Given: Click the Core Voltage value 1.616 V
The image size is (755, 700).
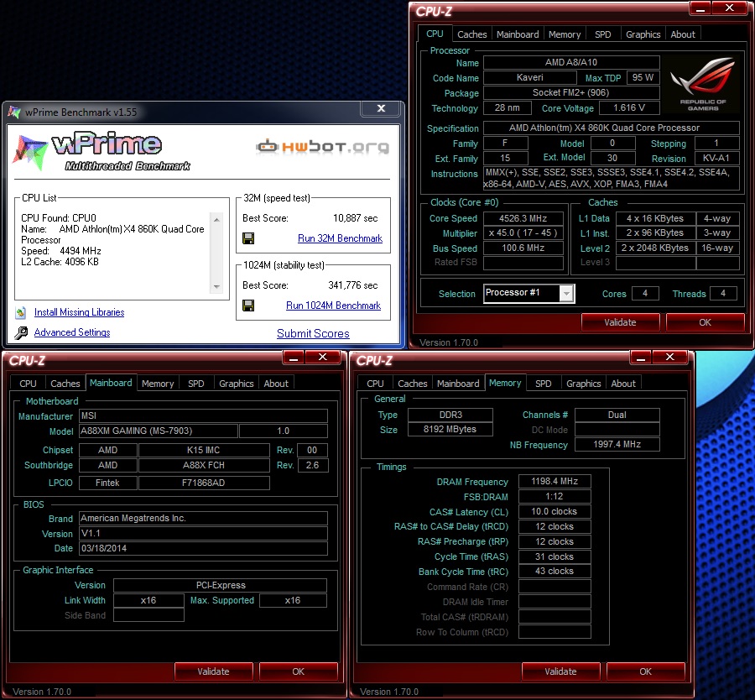Looking at the screenshot, I should 629,108.
